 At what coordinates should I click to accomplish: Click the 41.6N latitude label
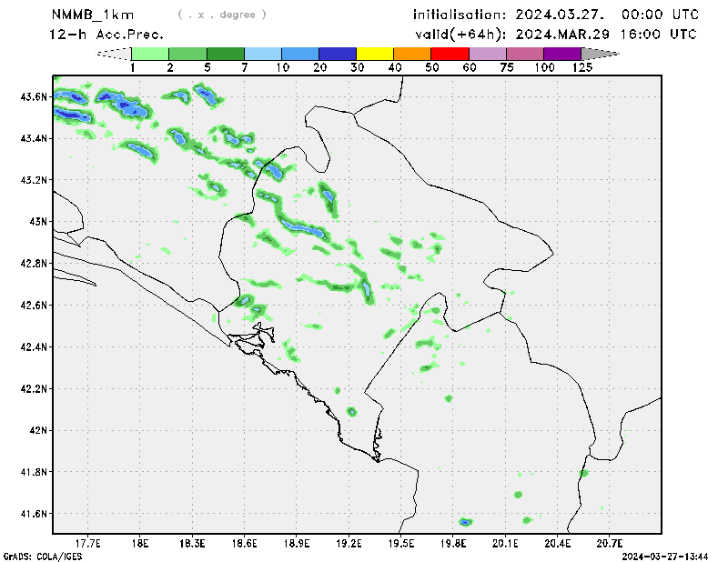click(x=34, y=514)
